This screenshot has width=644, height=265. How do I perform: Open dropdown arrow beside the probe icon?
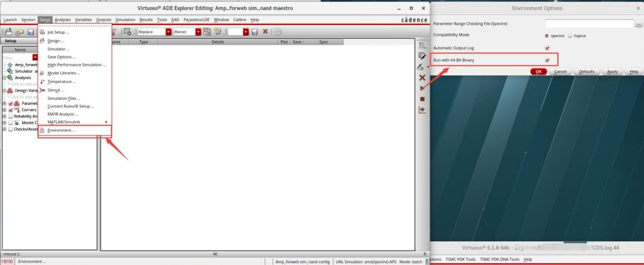(427, 67)
